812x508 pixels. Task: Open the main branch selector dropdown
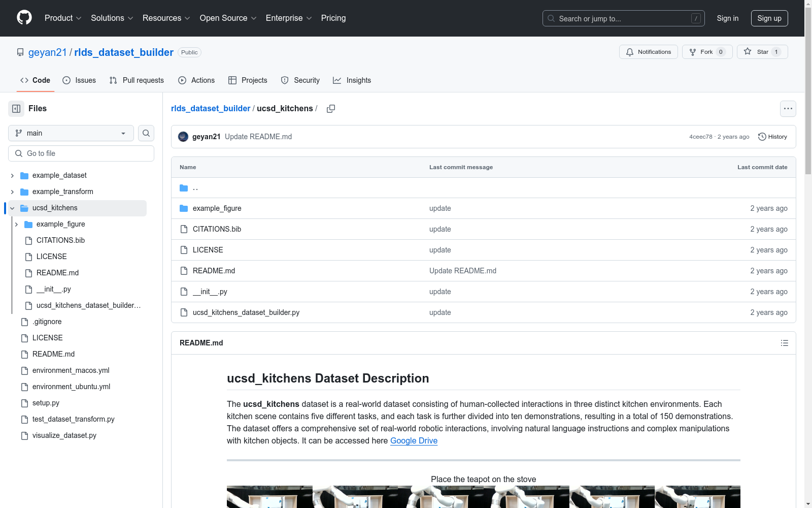pyautogui.click(x=71, y=133)
